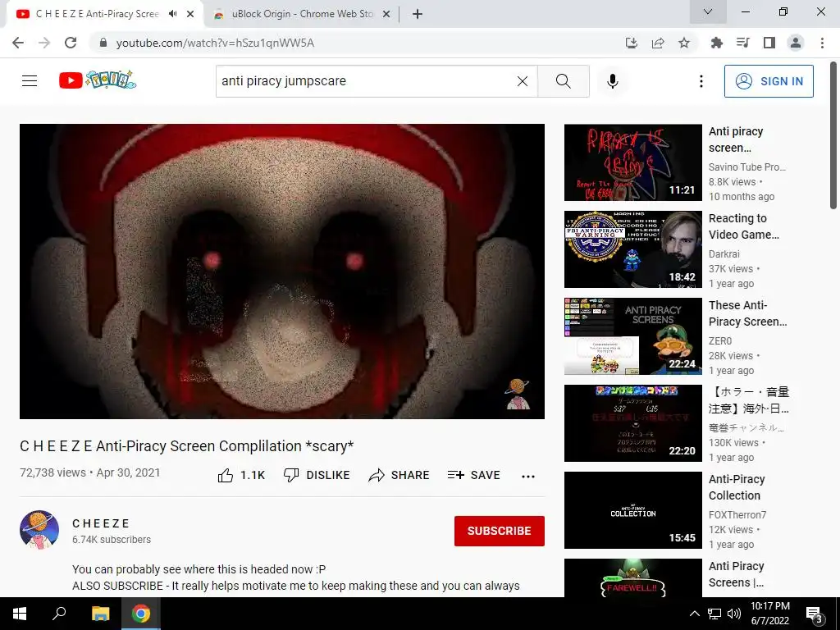Mute the tab via speaker icon
This screenshot has height=630, width=840.
coord(172,14)
